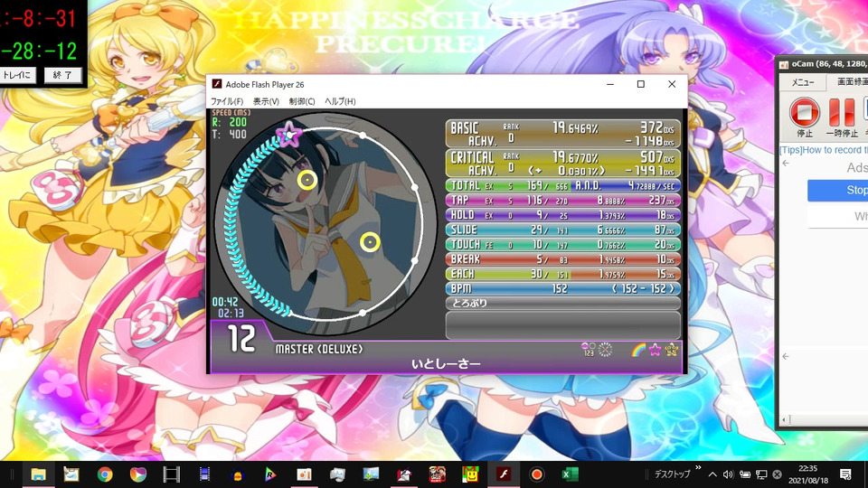Click the EACH stats row
Image resolution: width=868 pixels, height=488 pixels.
coord(563,274)
